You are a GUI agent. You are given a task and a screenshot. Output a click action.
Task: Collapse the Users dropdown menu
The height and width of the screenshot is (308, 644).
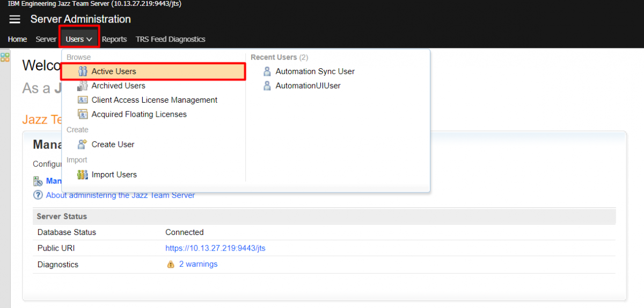79,39
